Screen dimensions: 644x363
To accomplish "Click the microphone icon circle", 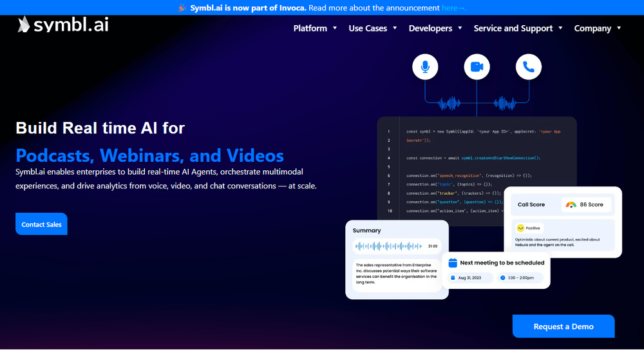I will tap(425, 66).
